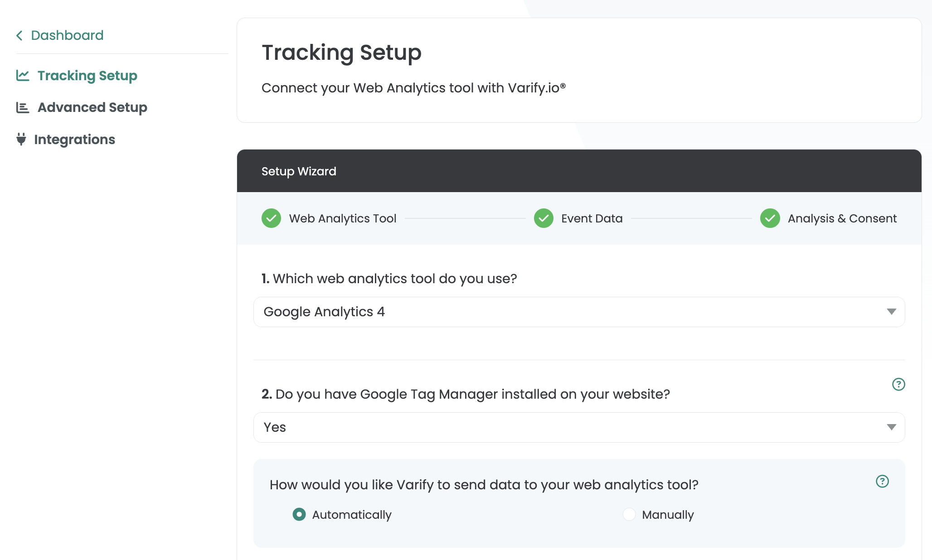The width and height of the screenshot is (932, 560).
Task: Select the Manually radio button
Action: 629,514
